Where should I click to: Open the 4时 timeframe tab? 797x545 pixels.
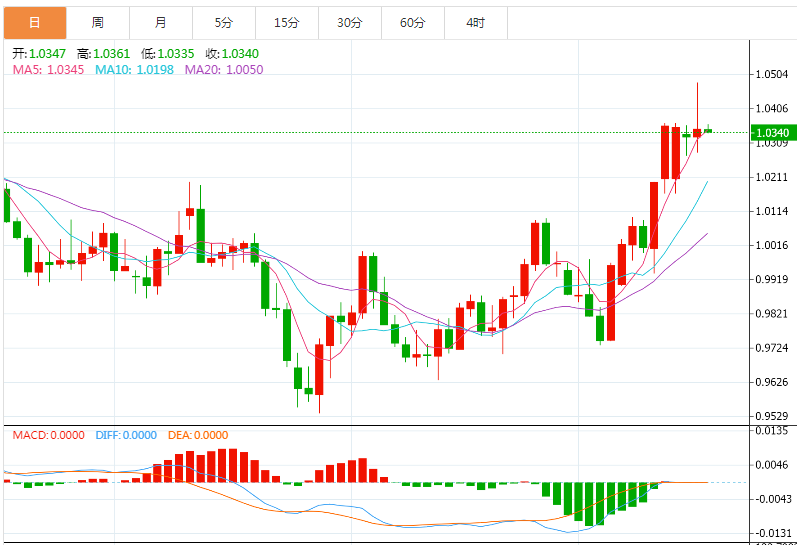476,23
